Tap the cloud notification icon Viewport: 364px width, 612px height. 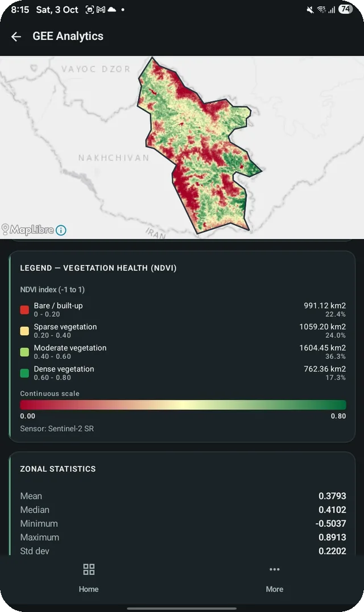[111, 9]
